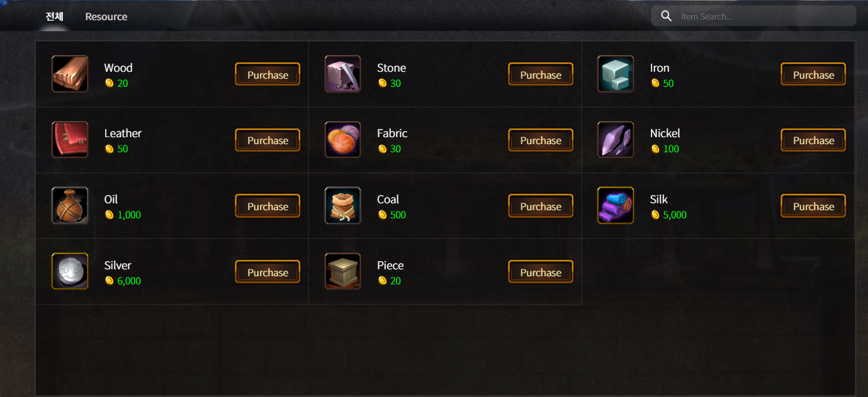
Task: Click the Leather item icon
Action: pyautogui.click(x=70, y=139)
